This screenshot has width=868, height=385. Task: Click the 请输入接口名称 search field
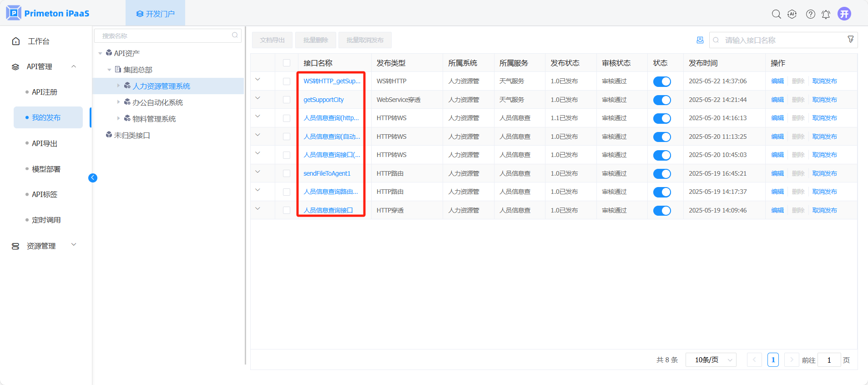click(x=778, y=40)
